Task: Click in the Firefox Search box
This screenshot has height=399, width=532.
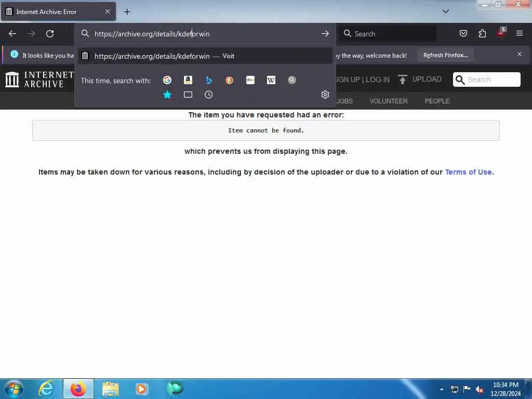Action: [x=388, y=34]
